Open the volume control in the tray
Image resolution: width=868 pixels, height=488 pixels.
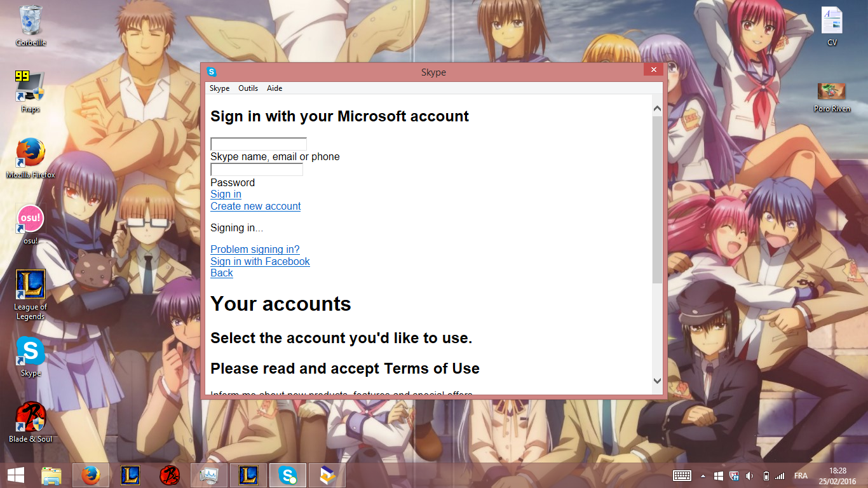pos(750,475)
